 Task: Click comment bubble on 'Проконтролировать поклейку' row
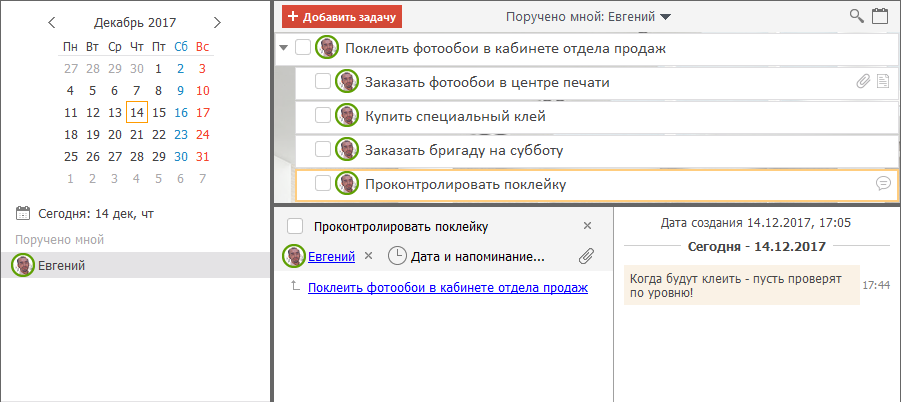coord(883,184)
